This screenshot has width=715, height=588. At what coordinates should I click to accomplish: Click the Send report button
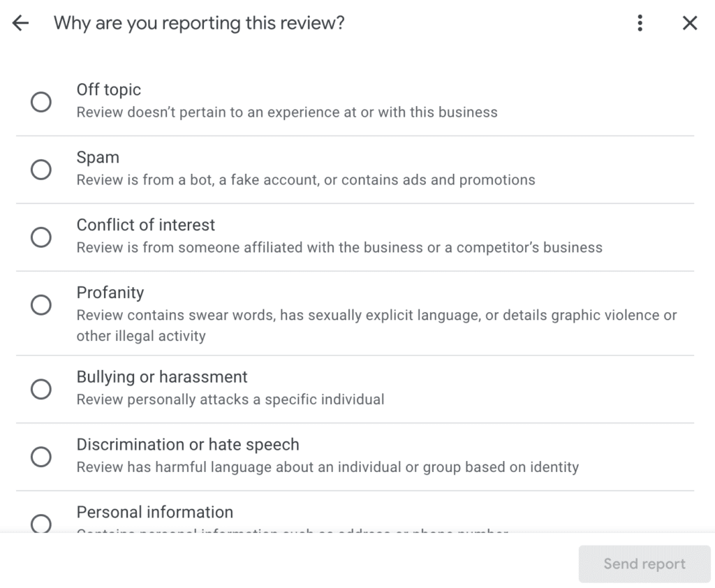click(x=644, y=564)
